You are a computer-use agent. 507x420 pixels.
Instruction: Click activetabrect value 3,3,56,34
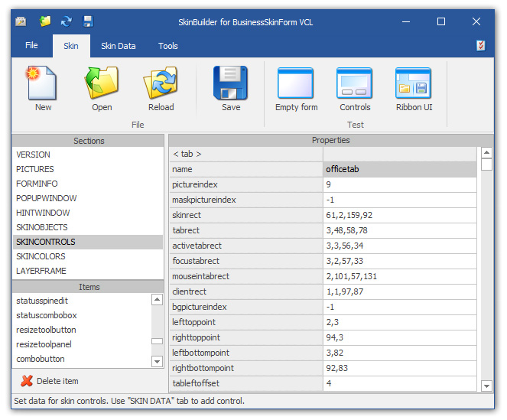(400, 246)
